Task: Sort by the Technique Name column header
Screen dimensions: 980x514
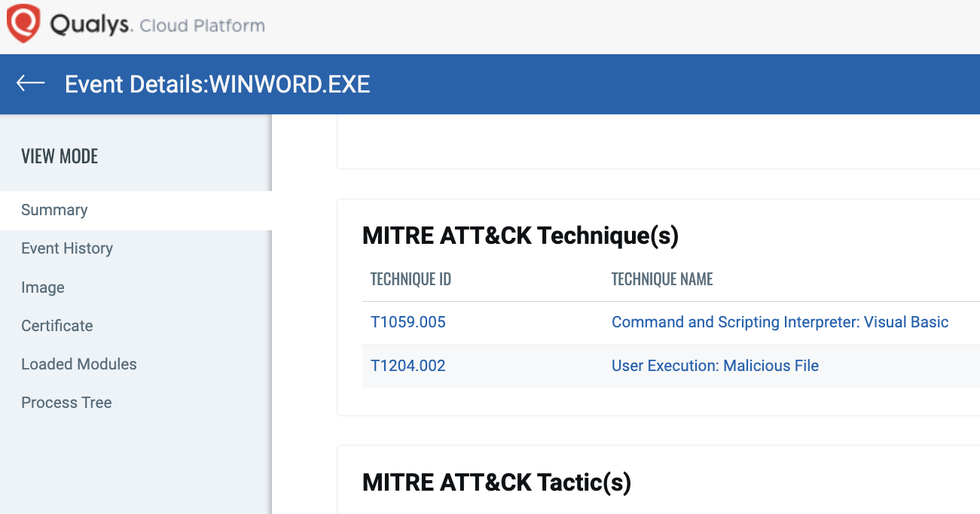Action: click(661, 278)
